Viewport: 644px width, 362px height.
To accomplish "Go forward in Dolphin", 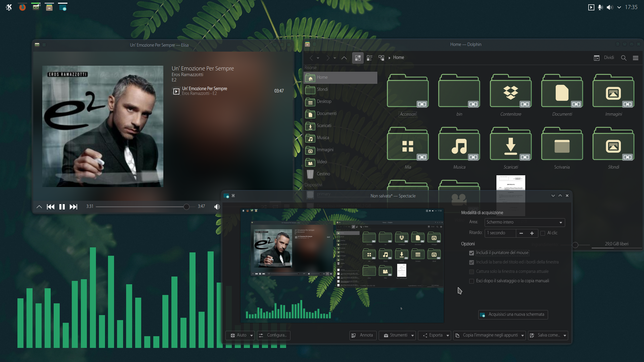I will [328, 58].
